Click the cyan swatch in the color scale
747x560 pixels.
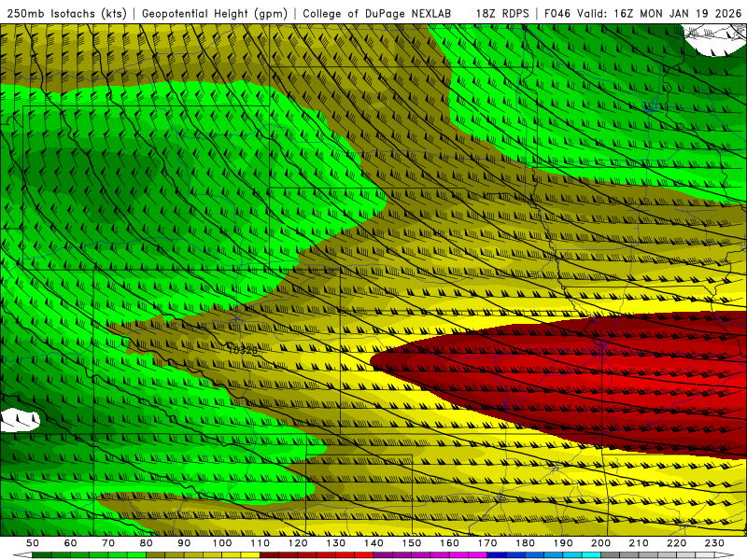coord(592,555)
